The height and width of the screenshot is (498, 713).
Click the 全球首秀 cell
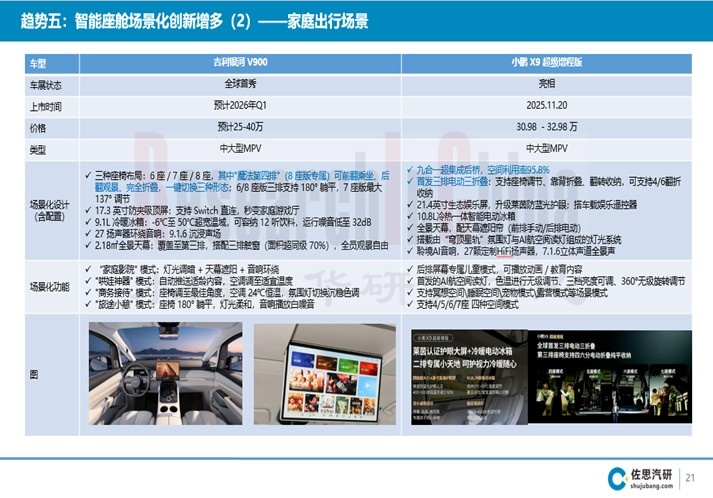(x=240, y=84)
